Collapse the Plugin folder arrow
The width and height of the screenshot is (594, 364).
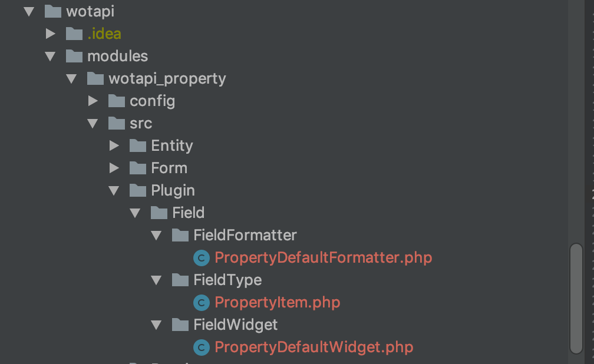(x=114, y=190)
